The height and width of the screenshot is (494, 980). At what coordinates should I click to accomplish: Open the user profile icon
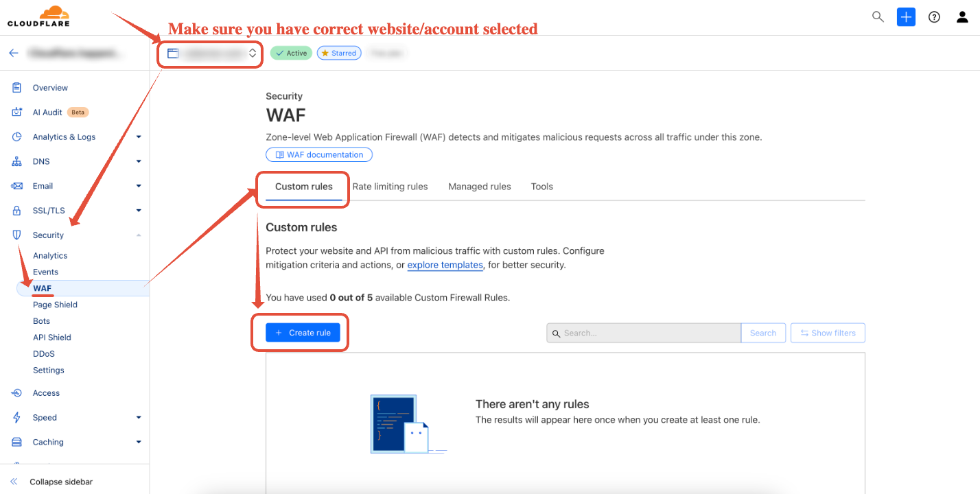point(962,17)
